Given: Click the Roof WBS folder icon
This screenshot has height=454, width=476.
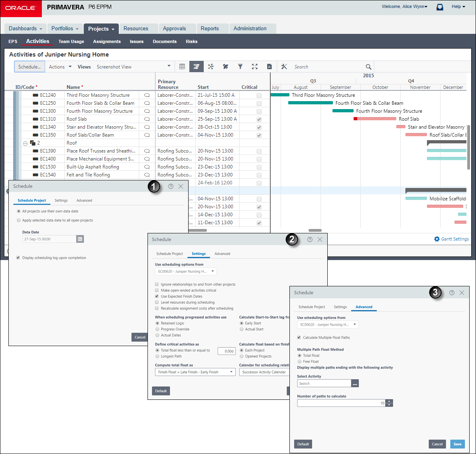Looking at the screenshot, I should point(33,143).
